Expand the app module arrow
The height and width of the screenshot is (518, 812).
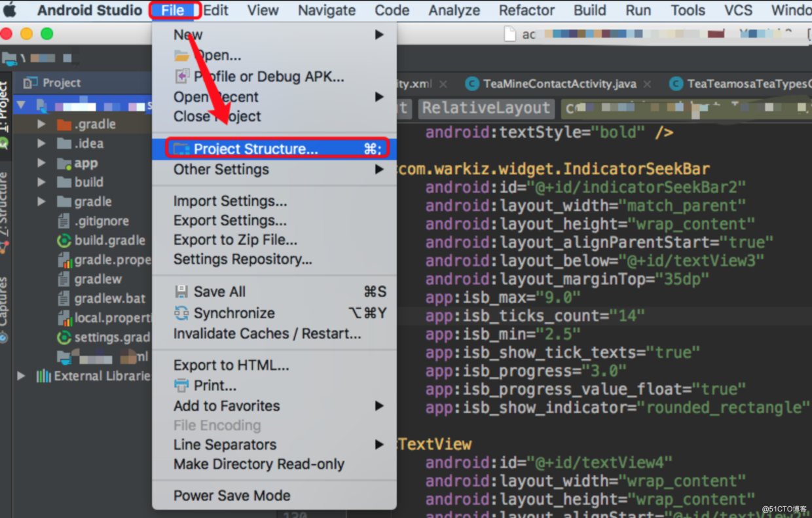pyautogui.click(x=41, y=163)
